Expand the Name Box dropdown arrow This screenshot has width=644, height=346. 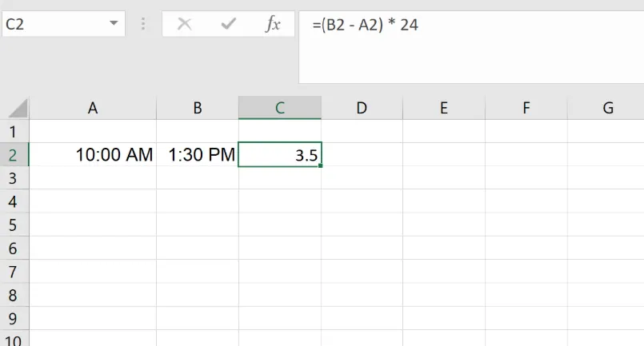point(114,24)
